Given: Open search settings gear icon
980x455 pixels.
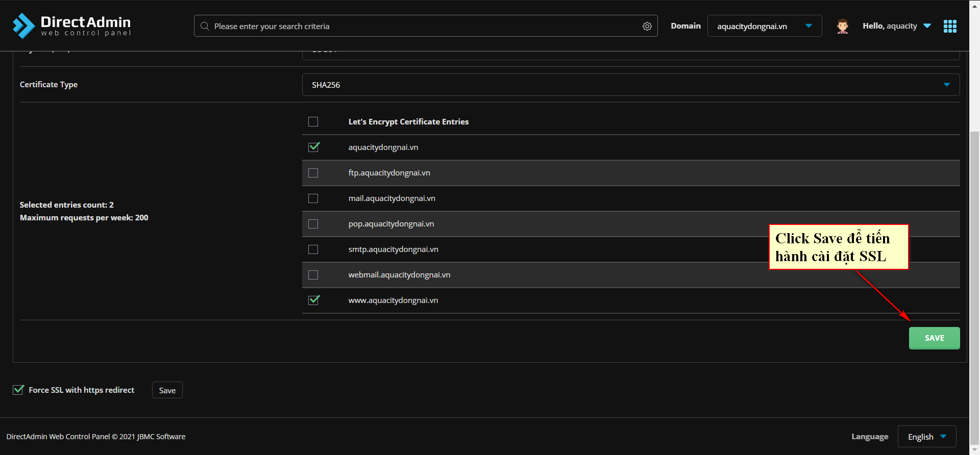Looking at the screenshot, I should (647, 26).
